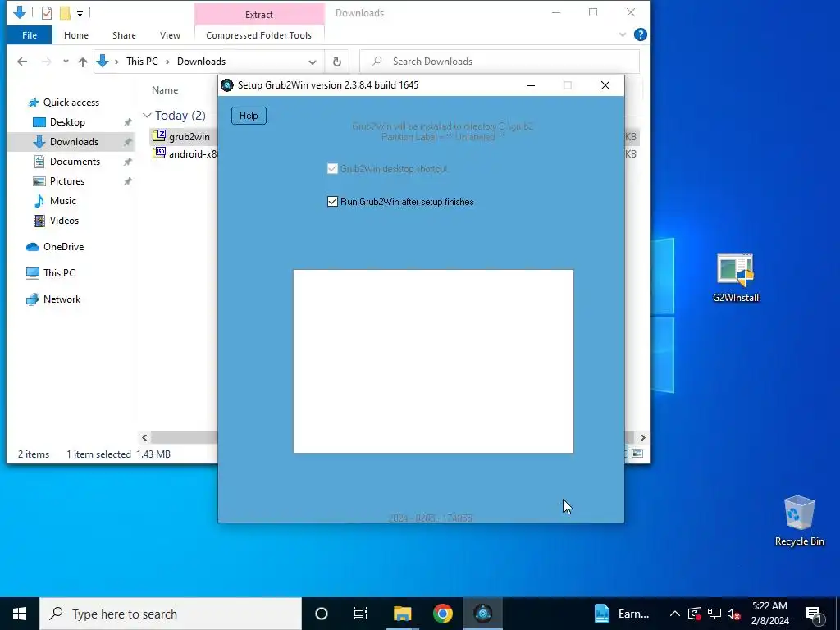
Task: Open network settings tray icon
Action: [714, 614]
